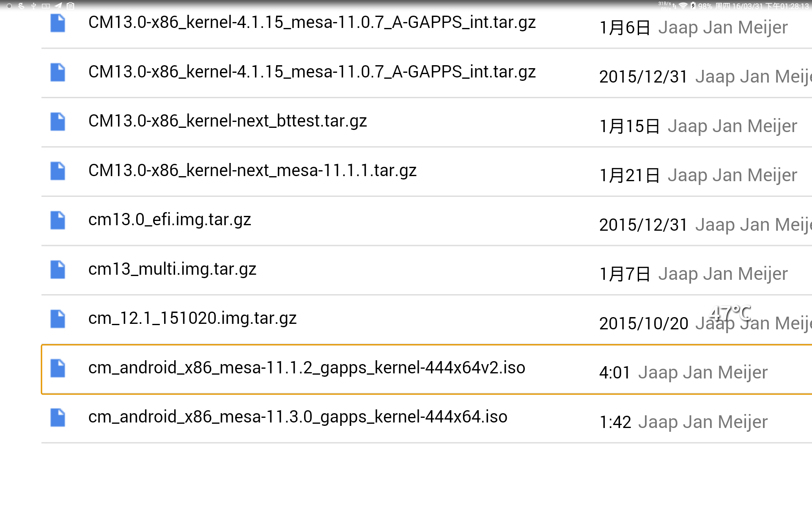Open the GAPPS_int archive dated 1月6日

pyautogui.click(x=312, y=22)
